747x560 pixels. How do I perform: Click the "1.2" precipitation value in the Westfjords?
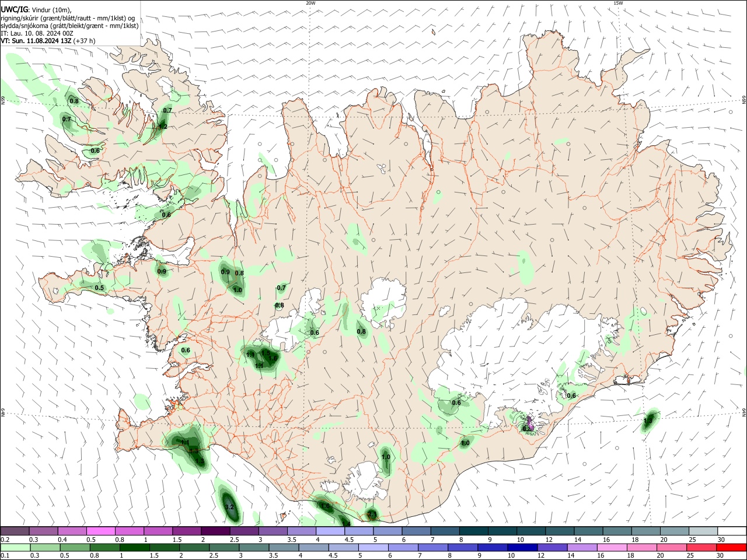tap(163, 127)
